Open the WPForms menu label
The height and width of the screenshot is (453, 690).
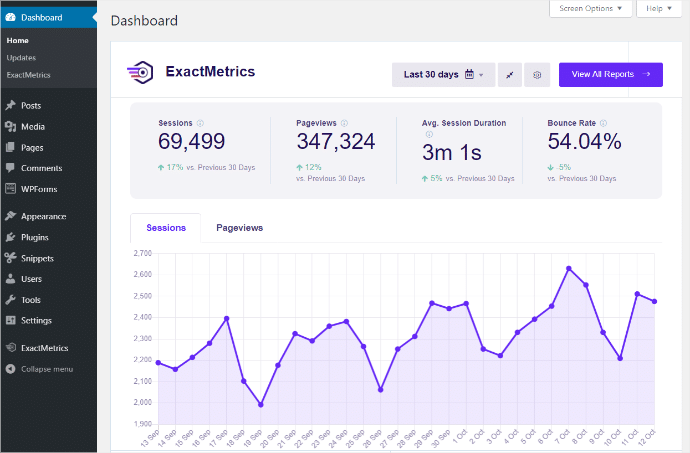tap(39, 189)
